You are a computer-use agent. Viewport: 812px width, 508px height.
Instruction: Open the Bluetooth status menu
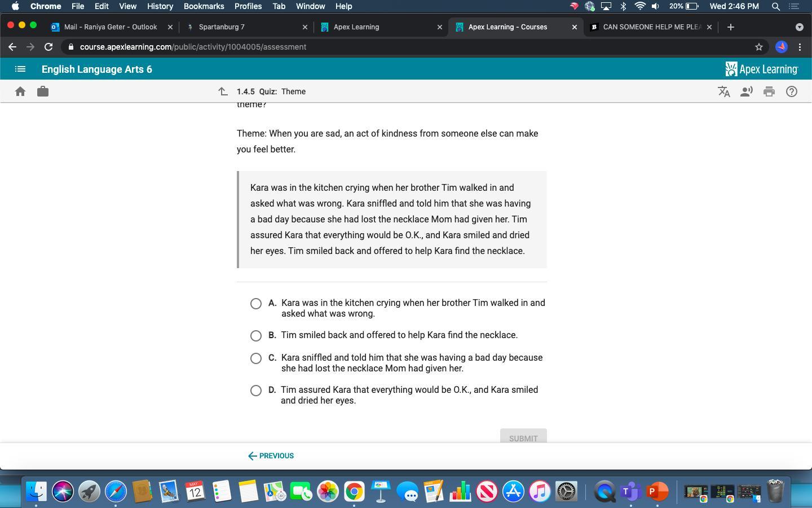[623, 6]
